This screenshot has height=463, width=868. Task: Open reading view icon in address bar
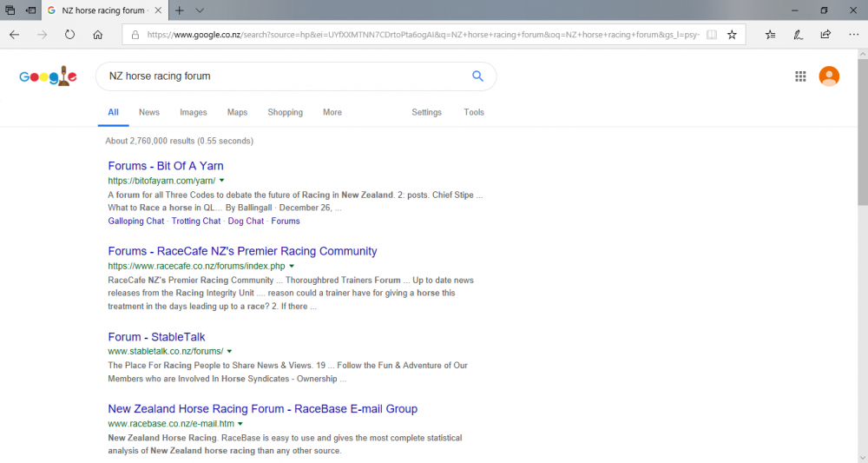click(x=712, y=35)
